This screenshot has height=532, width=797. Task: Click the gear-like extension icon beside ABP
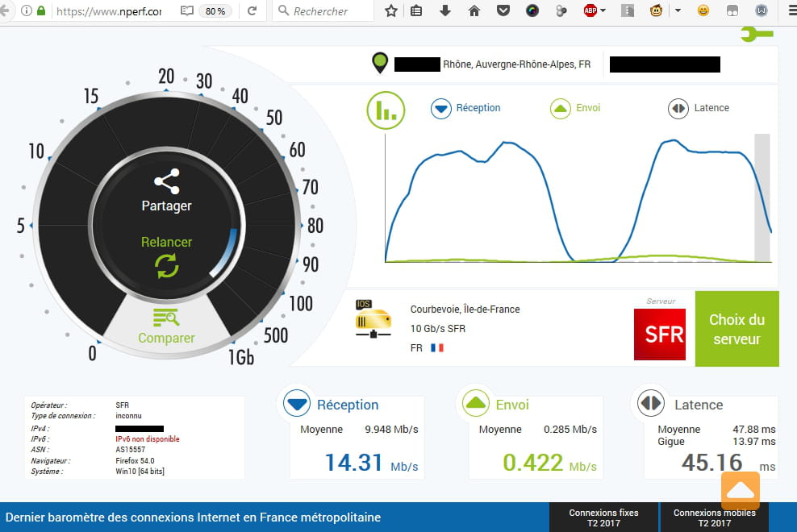561,10
